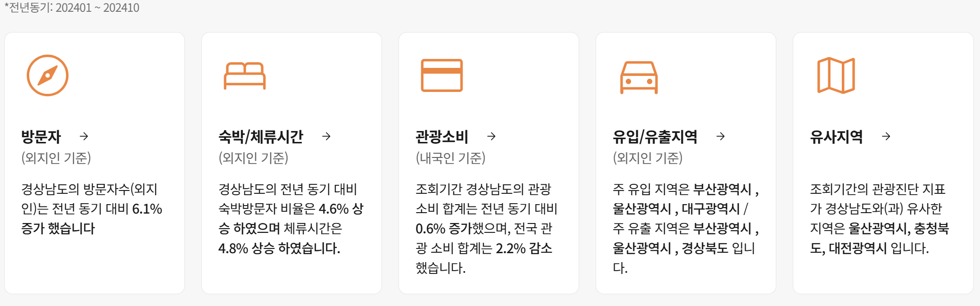Viewport: 980px width, 306px height.
Task: Select the visitor count summary text
Action: [91, 209]
